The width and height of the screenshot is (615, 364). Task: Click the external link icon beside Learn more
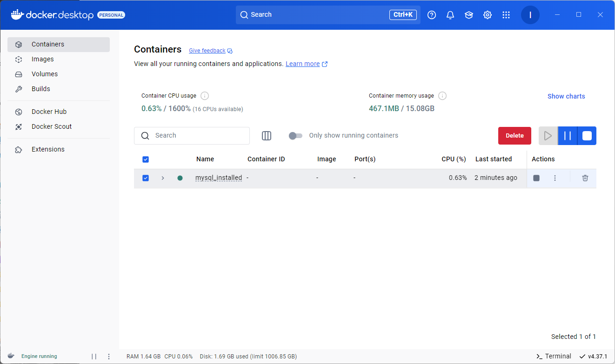pyautogui.click(x=325, y=64)
